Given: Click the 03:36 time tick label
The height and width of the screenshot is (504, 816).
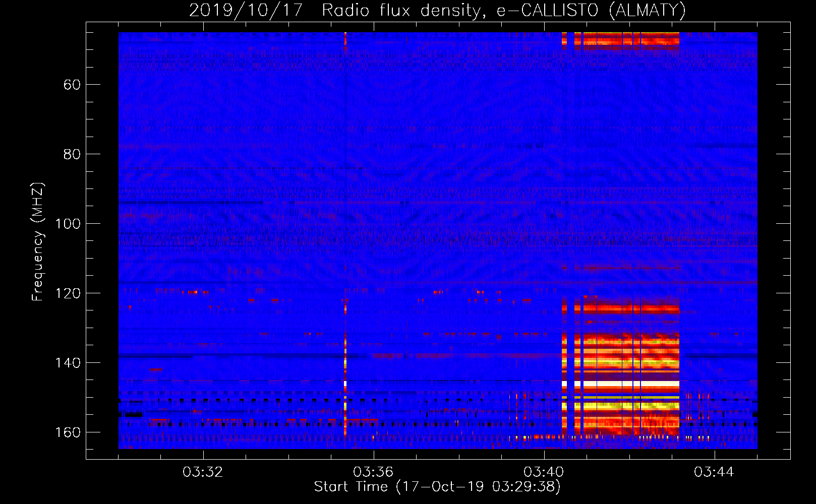Looking at the screenshot, I should pos(373,472).
